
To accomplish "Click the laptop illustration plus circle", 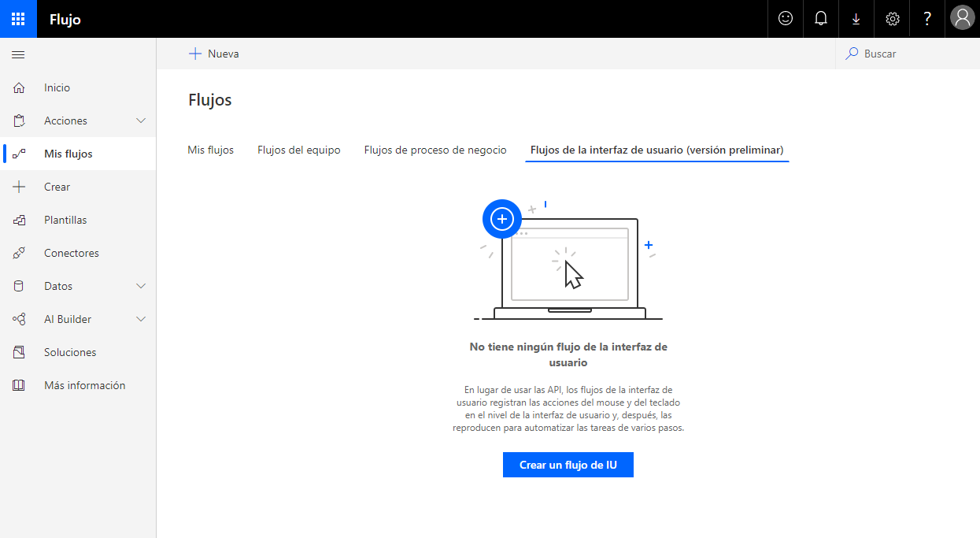I will pos(502,219).
